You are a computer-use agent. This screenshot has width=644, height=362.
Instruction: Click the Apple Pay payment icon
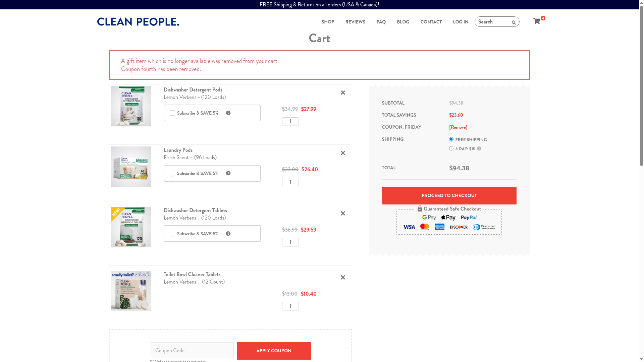448,218
